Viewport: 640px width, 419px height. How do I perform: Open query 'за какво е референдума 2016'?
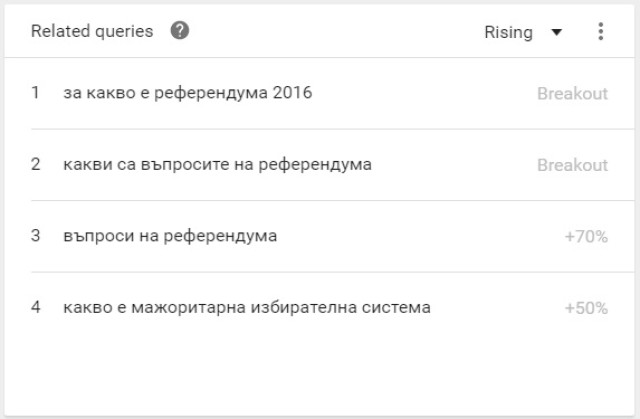point(187,93)
